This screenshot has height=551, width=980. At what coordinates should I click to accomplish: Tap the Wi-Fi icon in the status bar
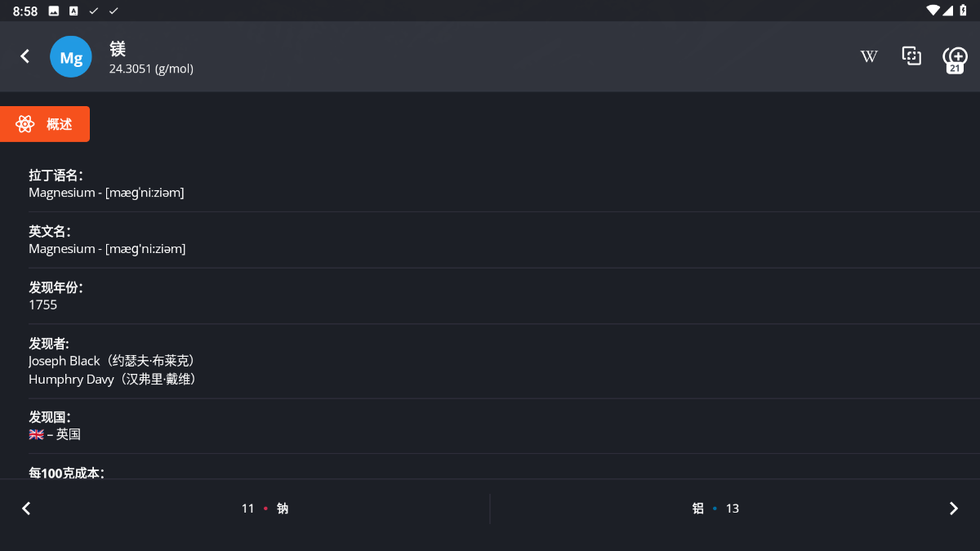click(933, 11)
